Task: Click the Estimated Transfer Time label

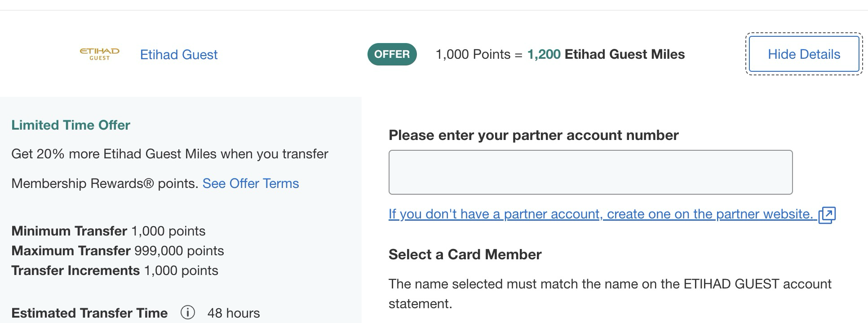Action: (x=89, y=313)
